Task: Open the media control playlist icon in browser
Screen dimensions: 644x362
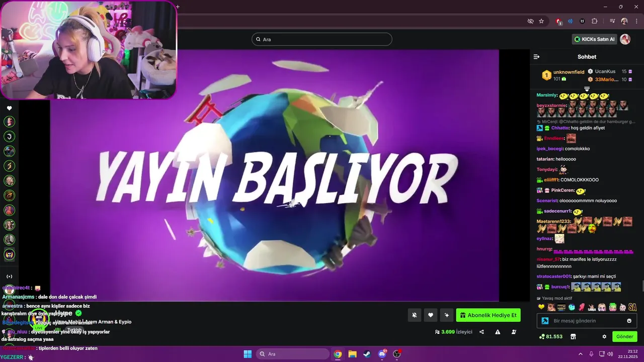Action: pyautogui.click(x=612, y=21)
